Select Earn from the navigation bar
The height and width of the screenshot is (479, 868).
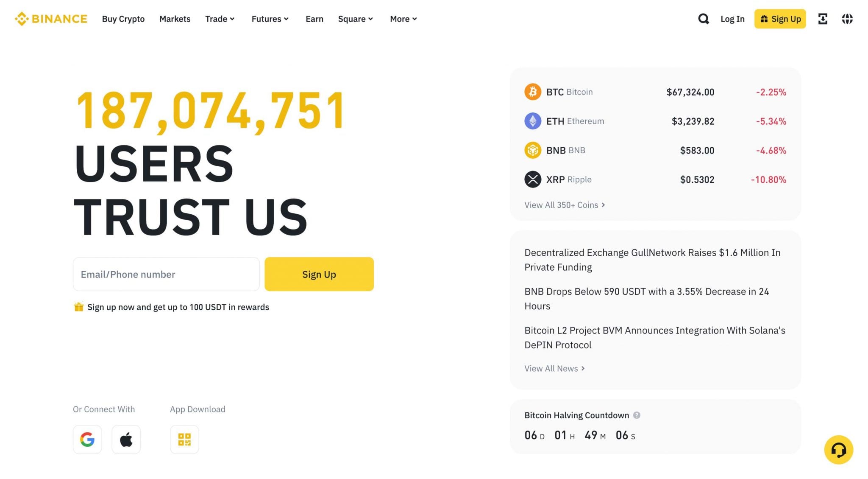coord(314,19)
